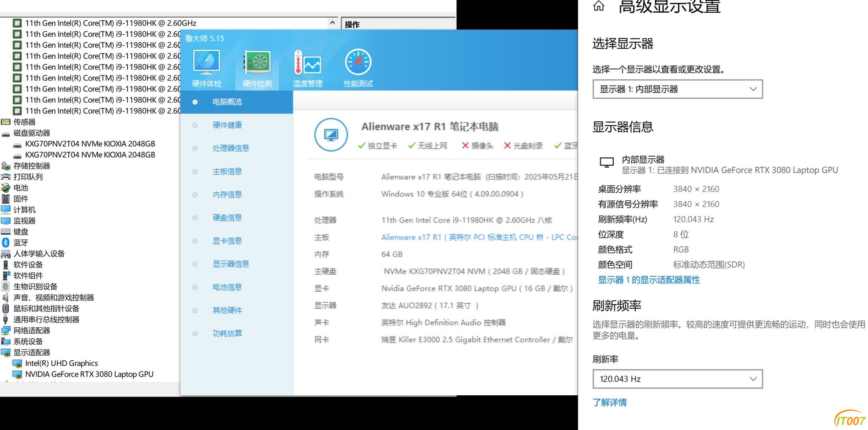Click the 通用串行总线控制器 USB icon
This screenshot has height=430, width=868.
[6, 319]
